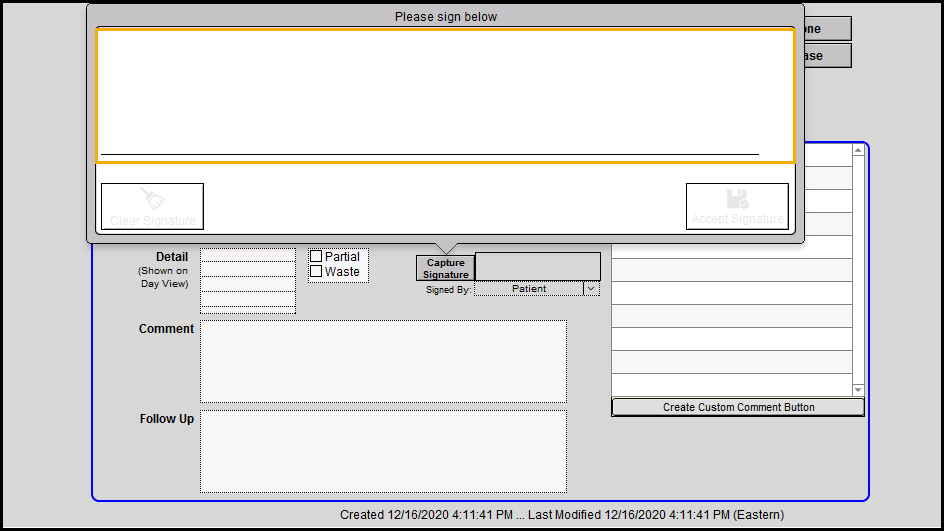Click inside the signature drawing pad

pos(445,95)
